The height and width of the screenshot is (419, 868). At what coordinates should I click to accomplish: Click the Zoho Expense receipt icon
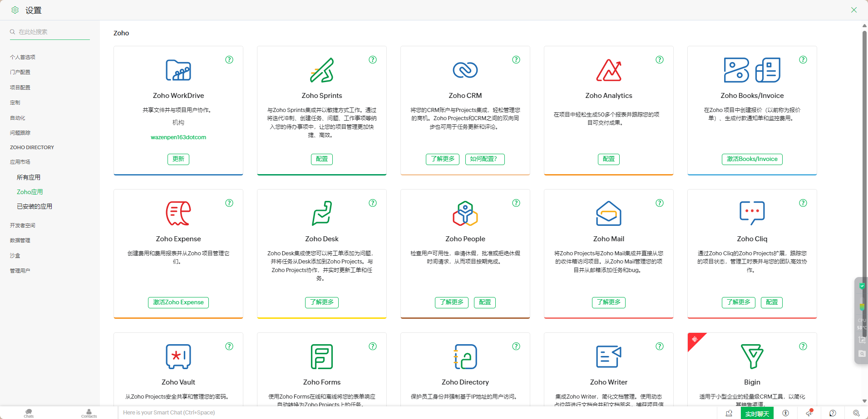[178, 214]
